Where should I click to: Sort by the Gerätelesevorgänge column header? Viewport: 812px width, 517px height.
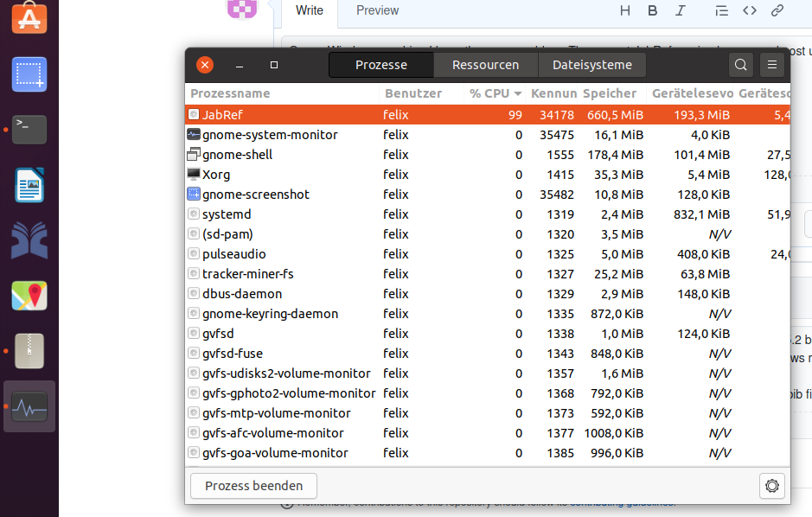pos(692,93)
